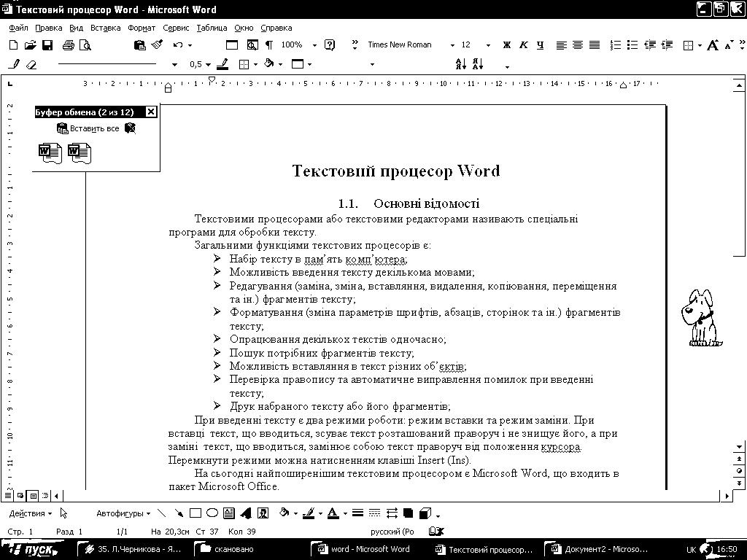The image size is (747, 560).
Task: Shrink font size with small A
Action: 729,46
